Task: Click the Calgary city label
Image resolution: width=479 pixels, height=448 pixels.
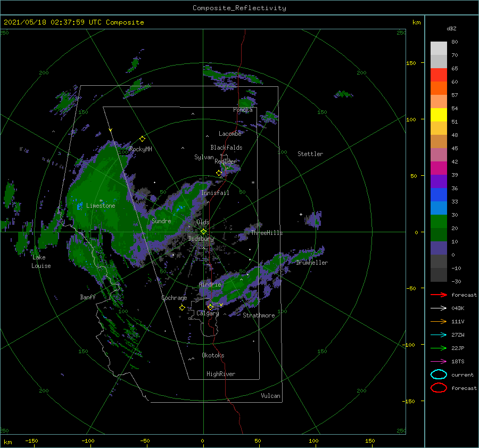Action: tap(208, 313)
